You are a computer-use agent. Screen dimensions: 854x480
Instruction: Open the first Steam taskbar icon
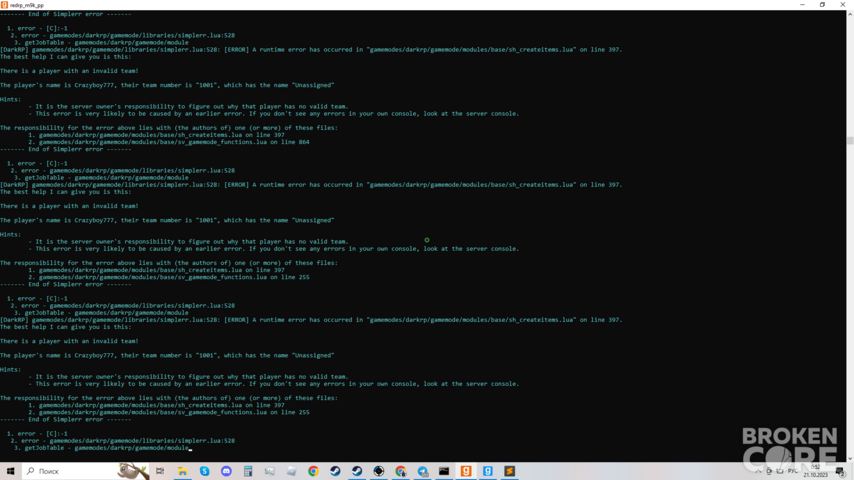pyautogui.click(x=335, y=471)
